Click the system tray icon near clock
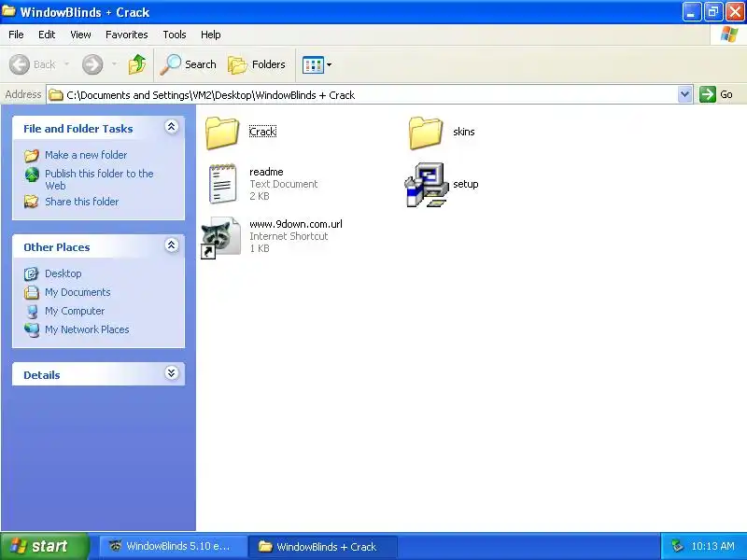The height and width of the screenshot is (560, 747). tap(677, 546)
